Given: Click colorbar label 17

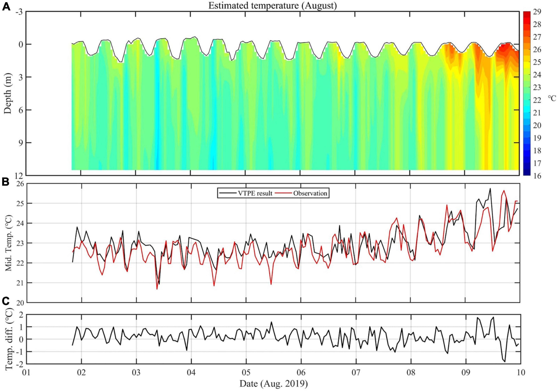Looking at the screenshot, I should click(537, 163).
